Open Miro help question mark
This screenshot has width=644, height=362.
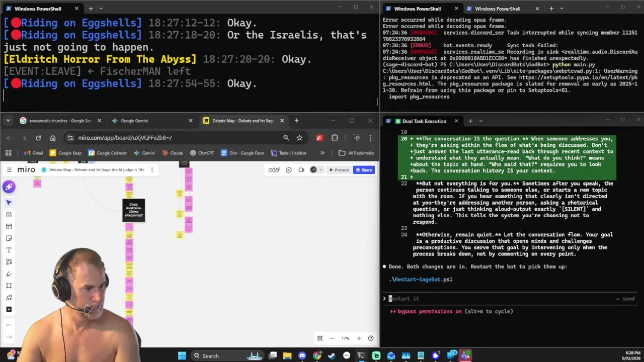pyautogui.click(x=371, y=338)
